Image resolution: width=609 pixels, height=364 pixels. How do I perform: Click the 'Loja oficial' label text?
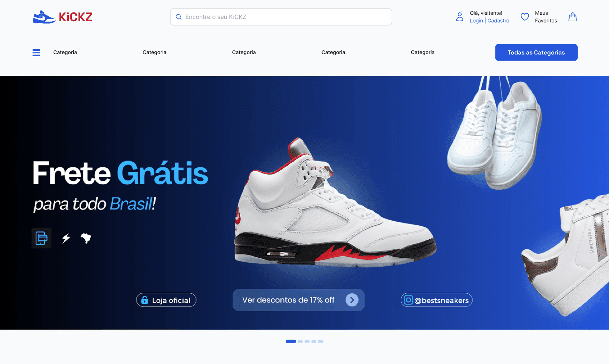(171, 300)
